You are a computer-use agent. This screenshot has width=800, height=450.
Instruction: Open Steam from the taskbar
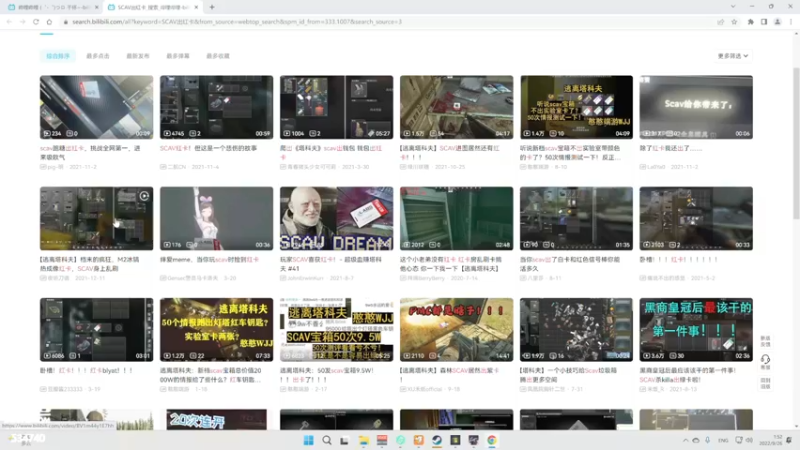(437, 440)
